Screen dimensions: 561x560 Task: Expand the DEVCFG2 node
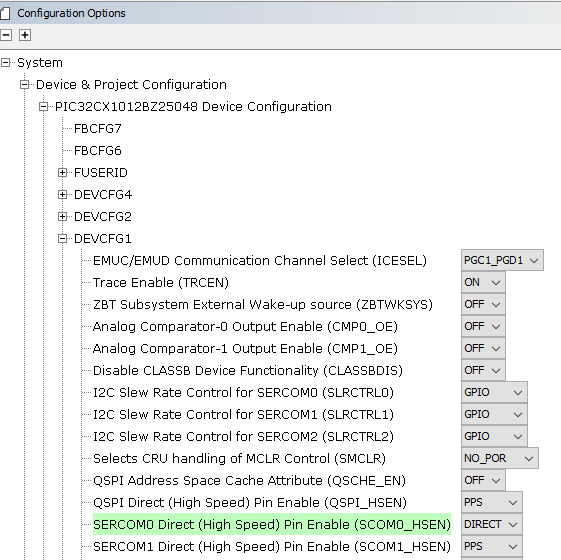pos(62,216)
